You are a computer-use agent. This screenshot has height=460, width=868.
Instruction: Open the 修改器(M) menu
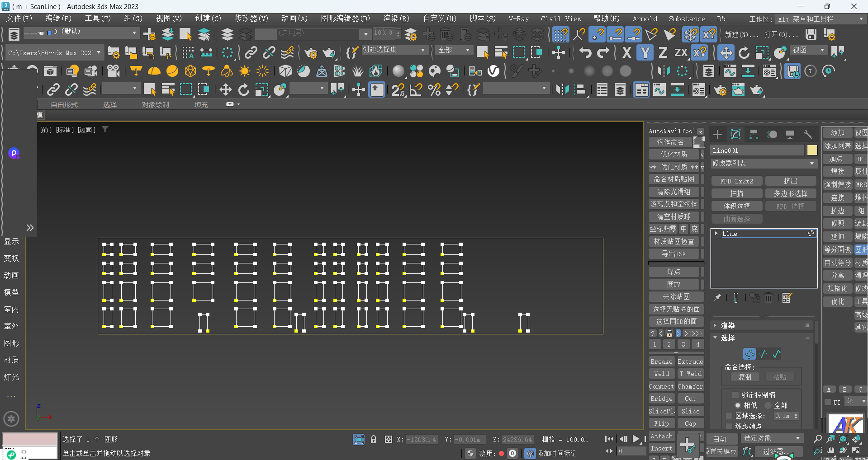(251, 19)
